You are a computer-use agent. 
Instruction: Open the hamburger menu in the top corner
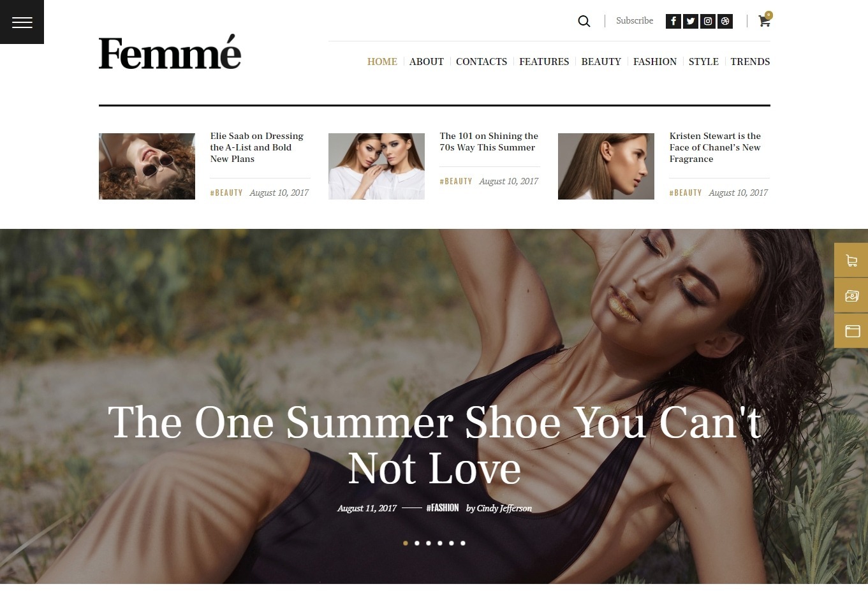pyautogui.click(x=22, y=22)
